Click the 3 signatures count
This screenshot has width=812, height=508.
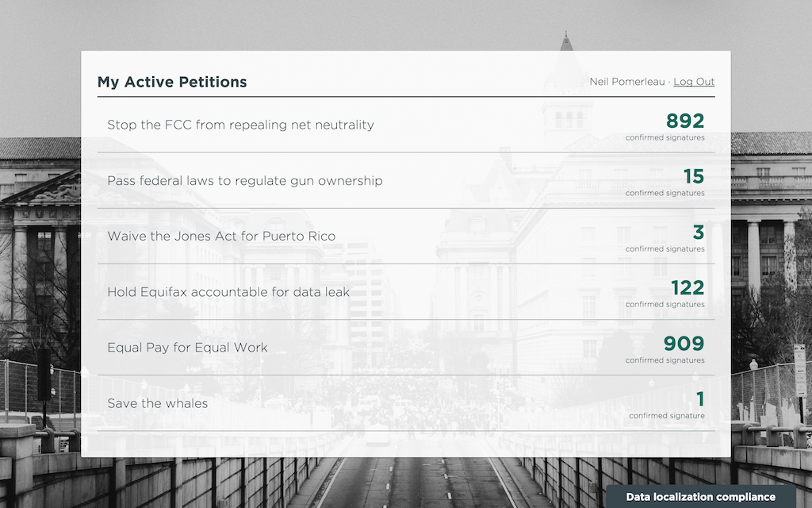699,233
